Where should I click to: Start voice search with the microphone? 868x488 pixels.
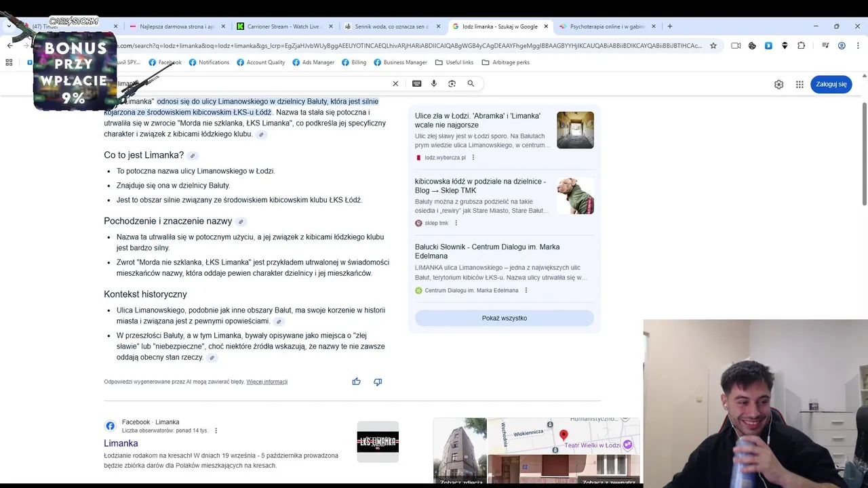click(434, 83)
